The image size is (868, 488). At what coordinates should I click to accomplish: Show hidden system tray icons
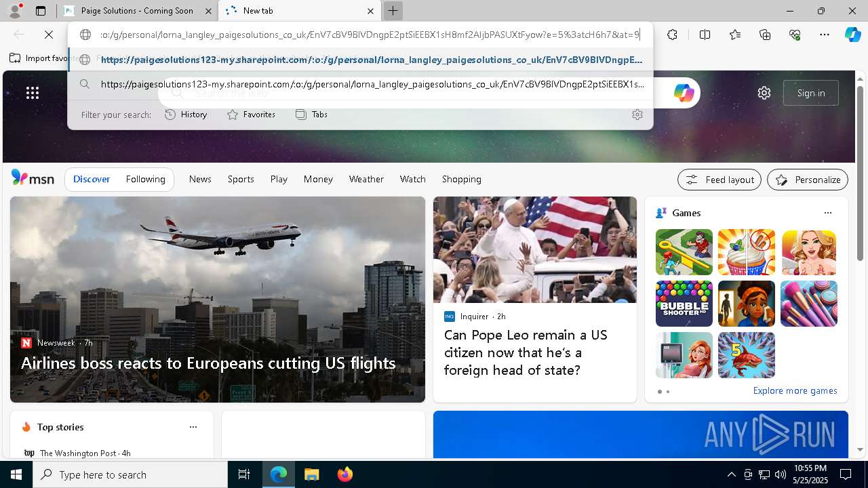click(x=731, y=474)
